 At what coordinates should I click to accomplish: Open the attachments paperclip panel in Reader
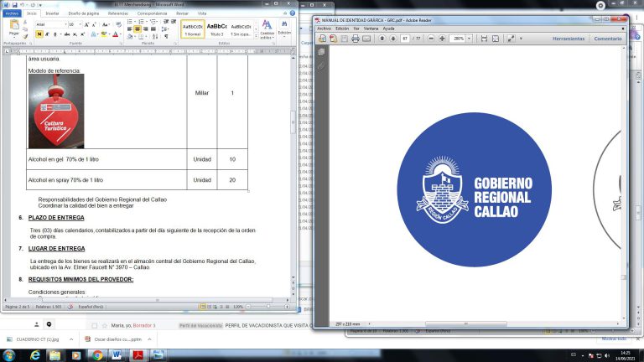(321, 65)
